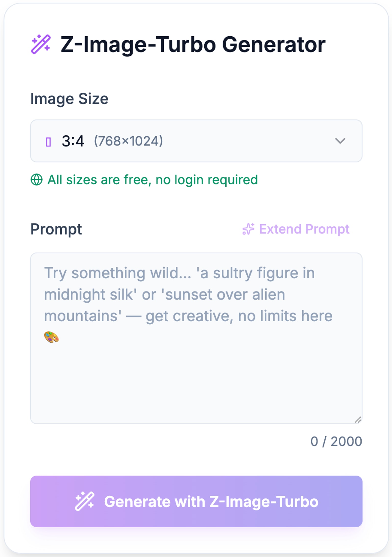Click the 0 / 2000 character counter
392x557 pixels.
[x=336, y=441]
